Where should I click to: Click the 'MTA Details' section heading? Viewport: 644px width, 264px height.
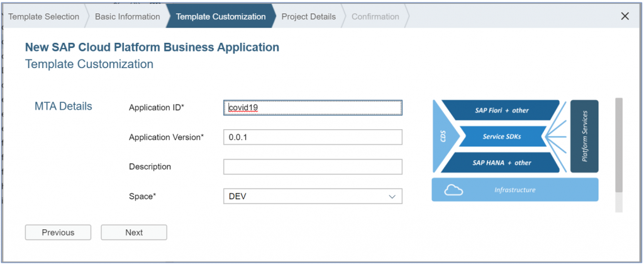click(64, 106)
